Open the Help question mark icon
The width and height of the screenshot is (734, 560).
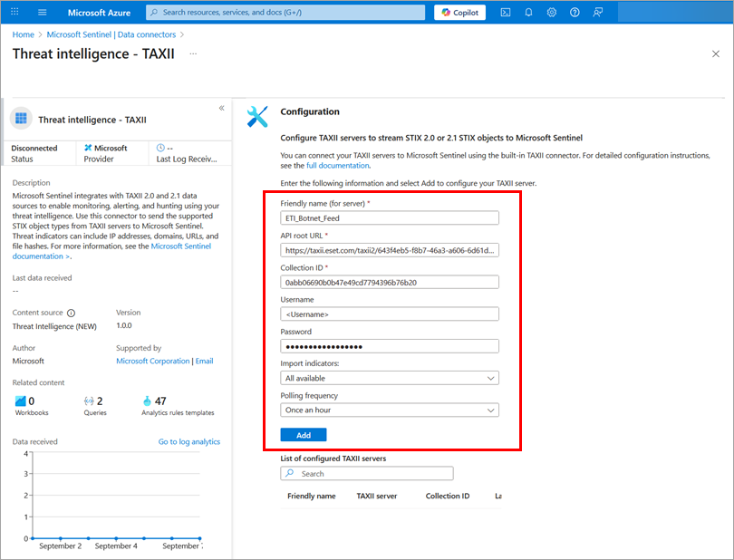(575, 13)
